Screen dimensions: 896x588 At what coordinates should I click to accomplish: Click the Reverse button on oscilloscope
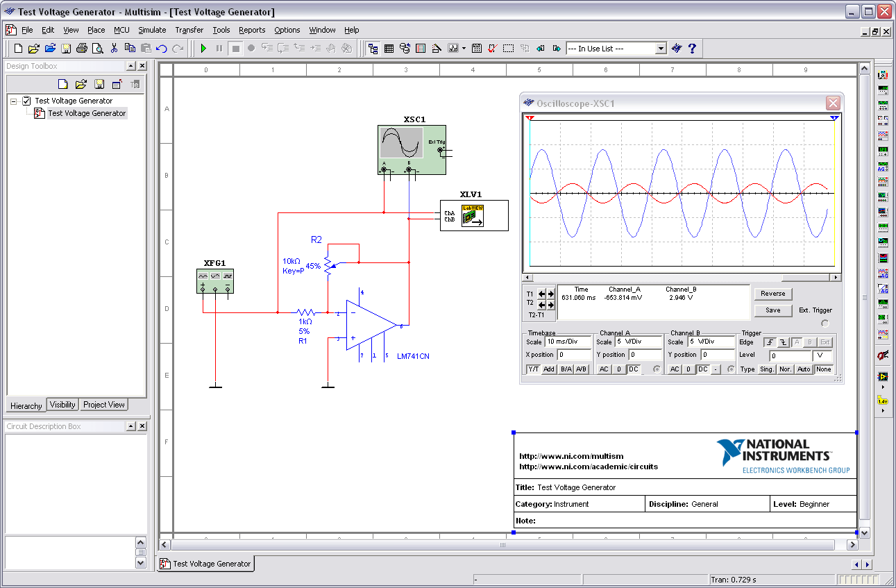point(772,294)
